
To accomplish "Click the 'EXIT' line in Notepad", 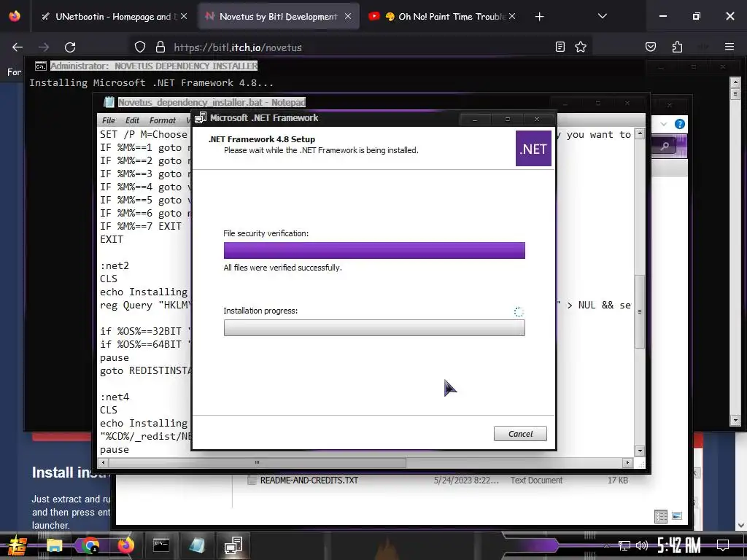I will pos(112,239).
